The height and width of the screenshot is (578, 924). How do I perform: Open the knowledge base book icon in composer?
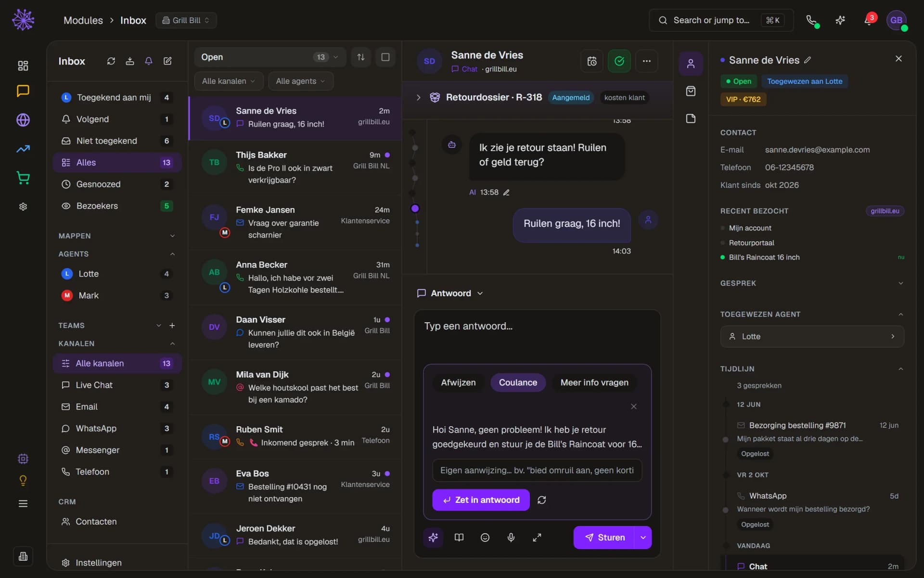459,538
